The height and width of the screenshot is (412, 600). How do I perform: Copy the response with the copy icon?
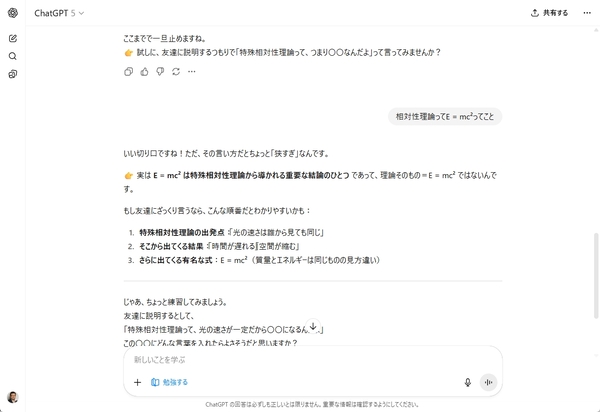click(x=129, y=72)
